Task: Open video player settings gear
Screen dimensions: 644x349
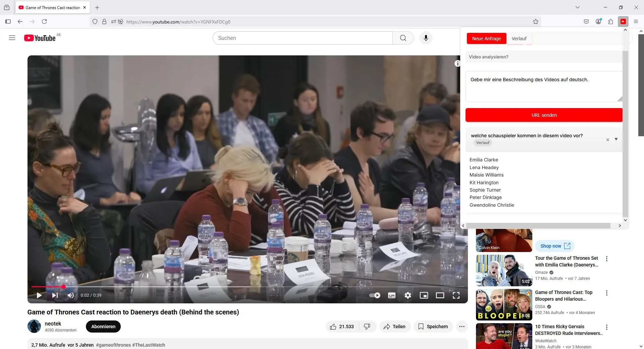Action: click(408, 295)
